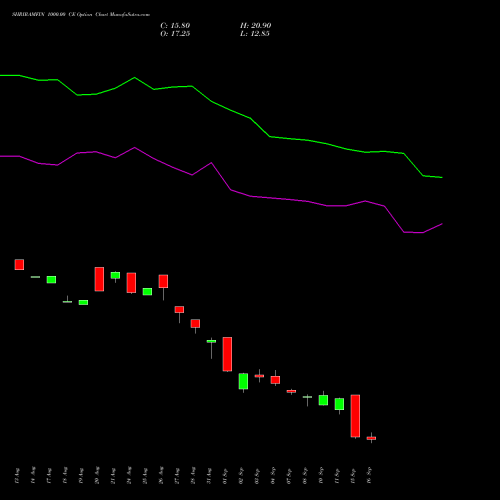Select the green candle above 02 Sep
The width and height of the screenshot is (500, 500).
pos(243,381)
